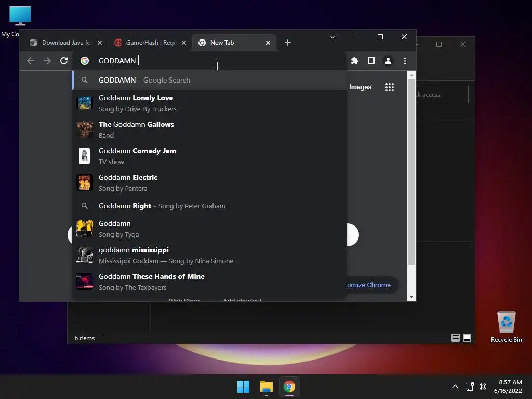
Task: Select the GODDAMN Google Search suggestion
Action: pos(210,80)
